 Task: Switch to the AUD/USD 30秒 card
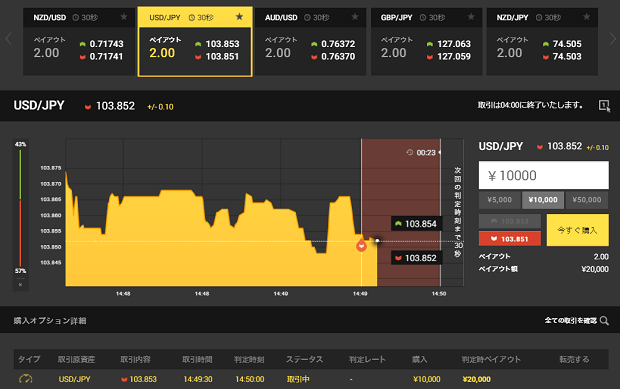click(x=310, y=42)
